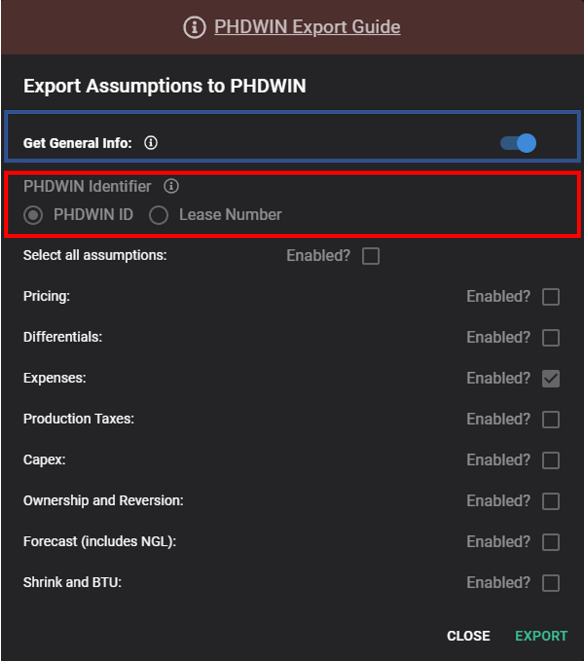Uncheck the Expenses enabled checkbox
Viewport: 584px width, 662px height.
click(551, 379)
